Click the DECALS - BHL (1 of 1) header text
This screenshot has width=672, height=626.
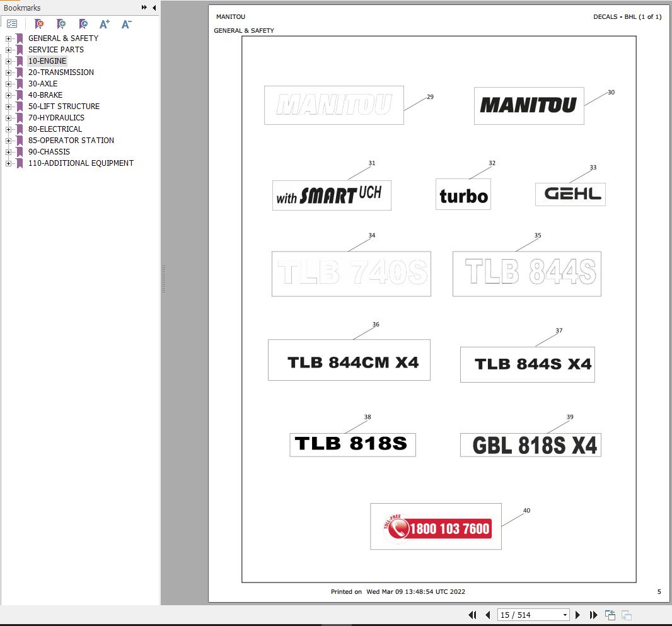[627, 17]
